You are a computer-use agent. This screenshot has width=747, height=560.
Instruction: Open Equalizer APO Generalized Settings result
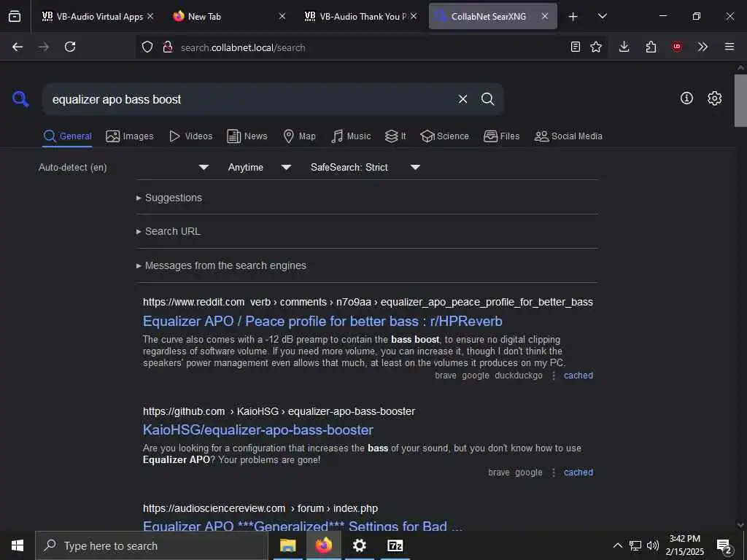tap(303, 526)
